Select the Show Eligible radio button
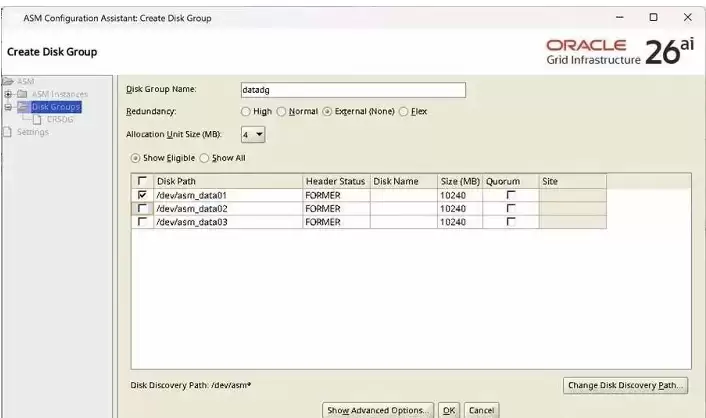This screenshot has width=706, height=418. pos(135,158)
